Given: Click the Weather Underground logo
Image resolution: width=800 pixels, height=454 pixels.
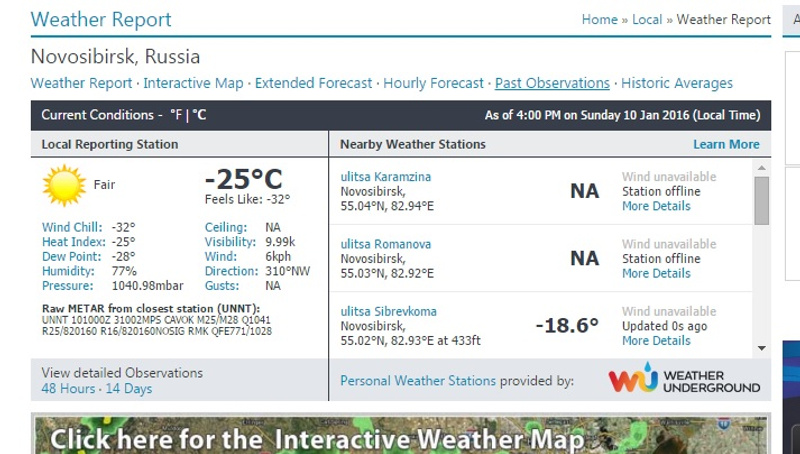Looking at the screenshot, I should [x=684, y=380].
